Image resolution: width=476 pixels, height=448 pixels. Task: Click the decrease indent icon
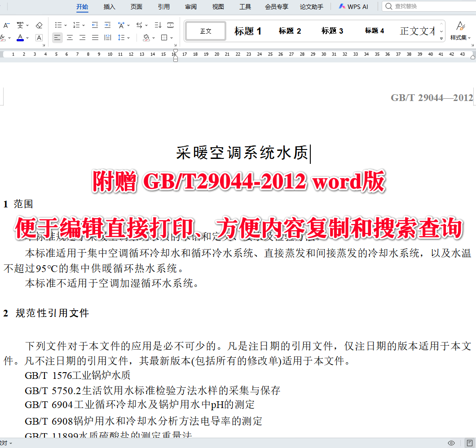(95, 25)
